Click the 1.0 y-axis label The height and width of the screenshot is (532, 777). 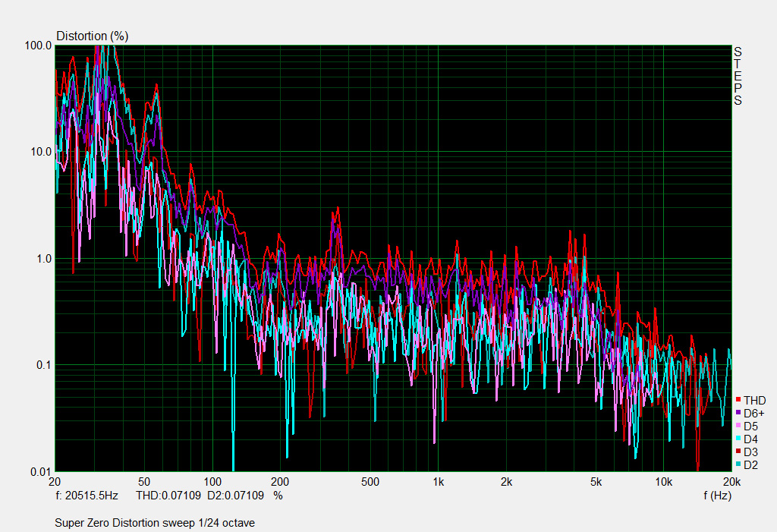[x=44, y=259]
